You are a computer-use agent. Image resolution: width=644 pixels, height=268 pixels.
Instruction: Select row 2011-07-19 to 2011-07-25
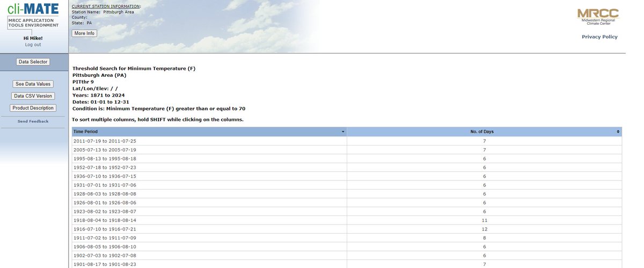pyautogui.click(x=347, y=141)
